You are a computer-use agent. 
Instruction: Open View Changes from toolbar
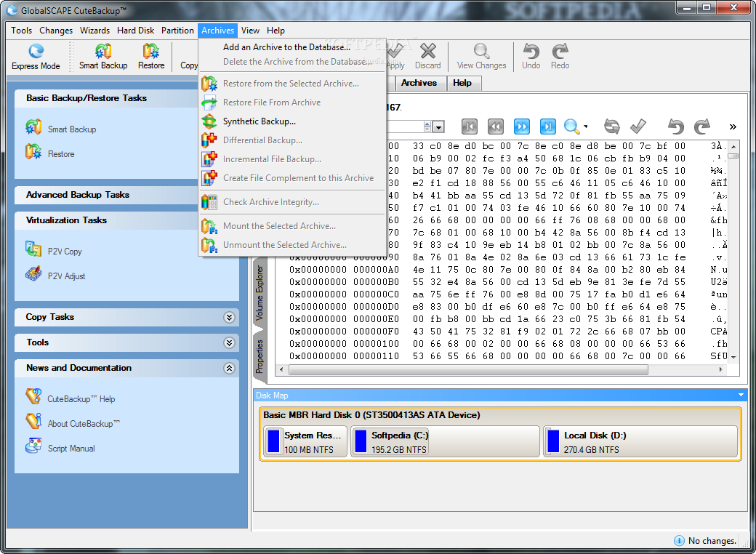481,57
